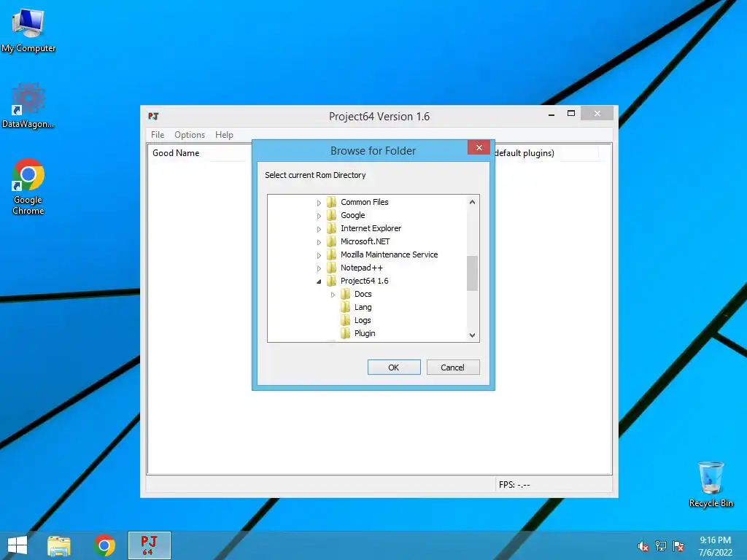Click the folder tree scroll-down arrow
The image size is (747, 560).
pos(472,335)
